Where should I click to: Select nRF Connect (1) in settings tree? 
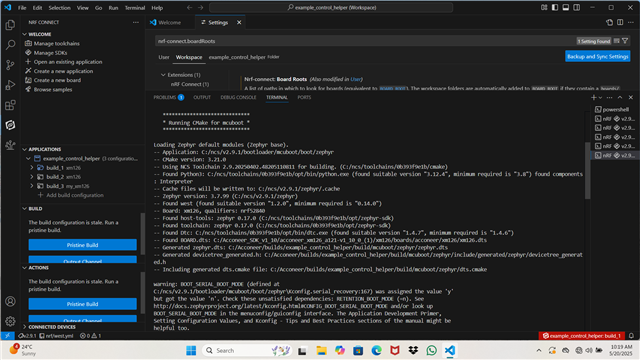(190, 84)
